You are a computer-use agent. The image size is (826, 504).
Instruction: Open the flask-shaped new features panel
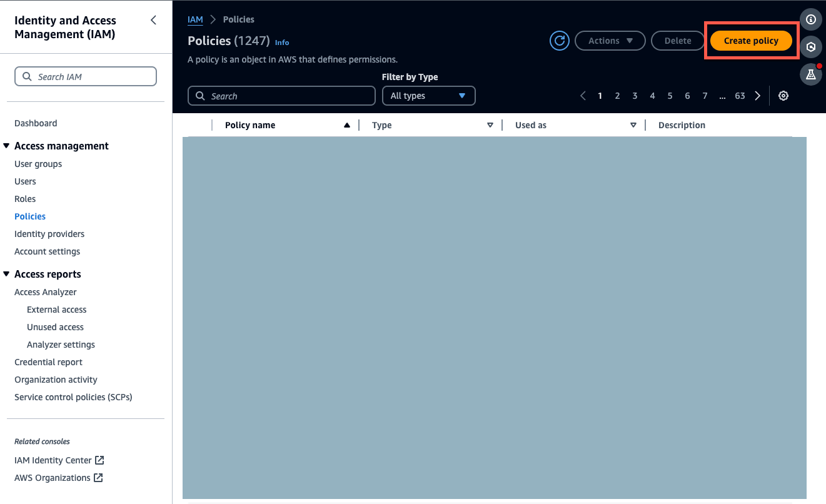tap(811, 74)
